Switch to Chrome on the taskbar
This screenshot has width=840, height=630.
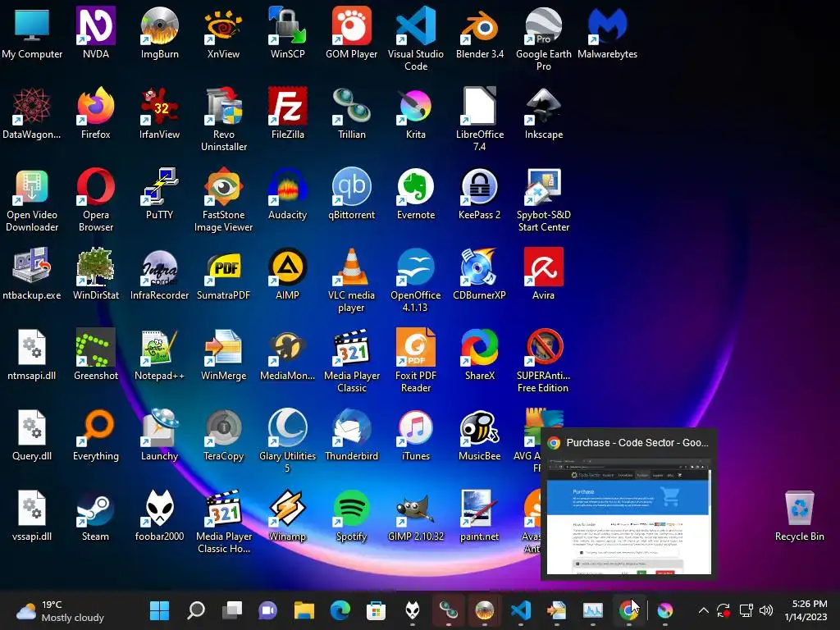tap(628, 610)
